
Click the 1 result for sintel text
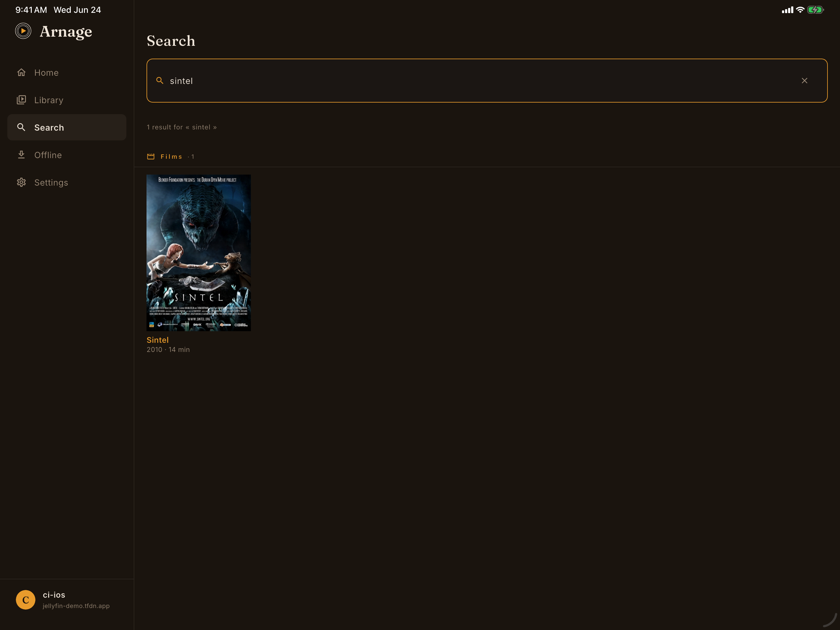coord(182,127)
